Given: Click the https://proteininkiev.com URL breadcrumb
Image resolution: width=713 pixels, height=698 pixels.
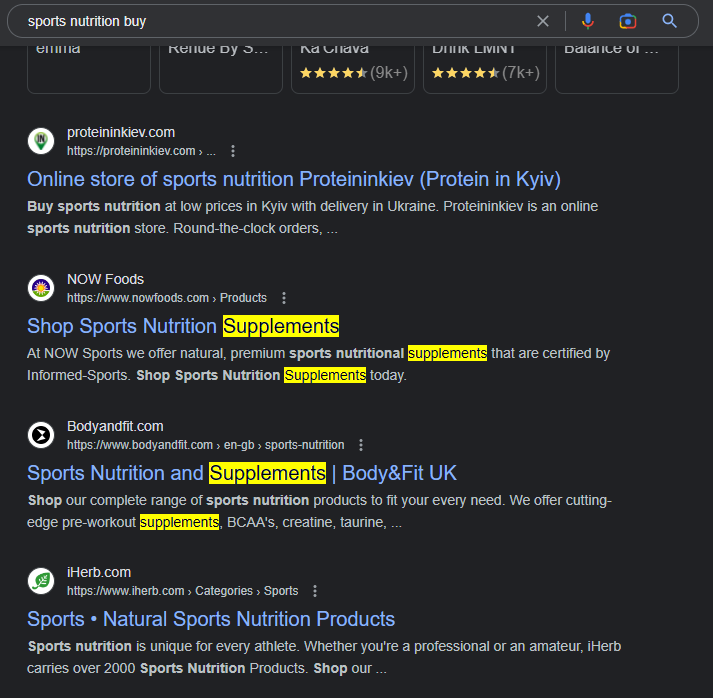Looking at the screenshot, I should (141, 151).
